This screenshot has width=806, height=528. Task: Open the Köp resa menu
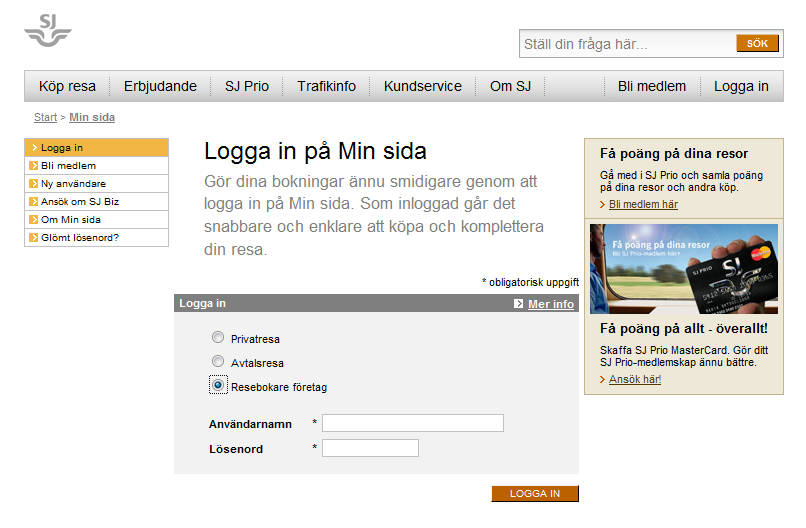[67, 86]
